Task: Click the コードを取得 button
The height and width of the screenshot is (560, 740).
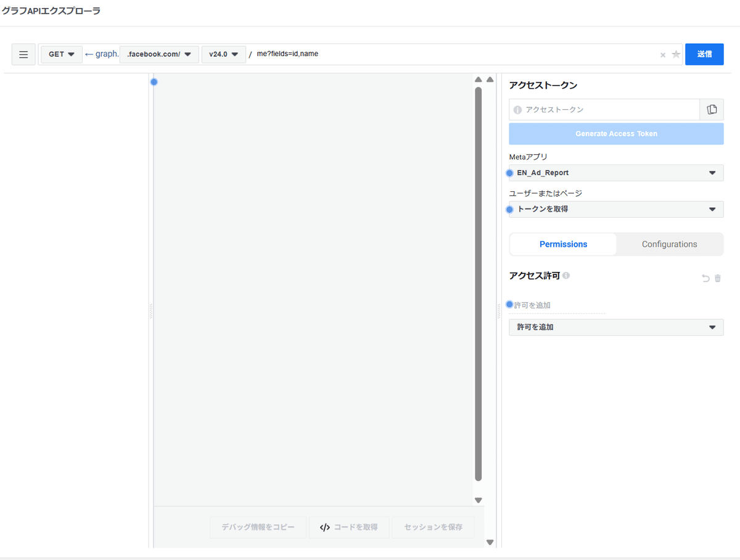Action: (x=349, y=527)
